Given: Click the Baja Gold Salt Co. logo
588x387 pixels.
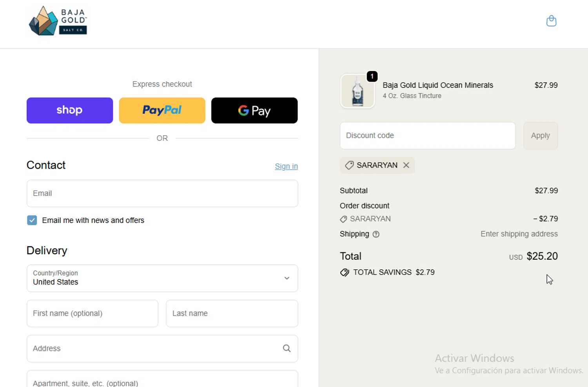Looking at the screenshot, I should tap(58, 21).
